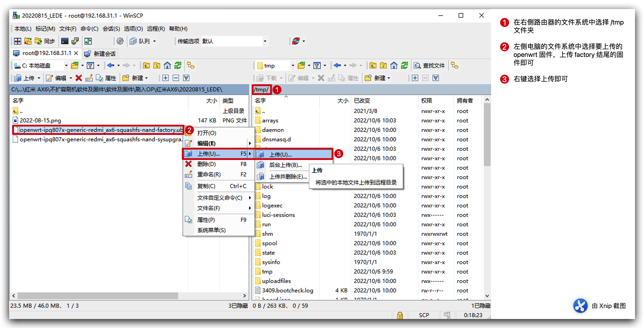Open the 帮助(H) menu
The height and width of the screenshot is (328, 644).
[x=178, y=29]
